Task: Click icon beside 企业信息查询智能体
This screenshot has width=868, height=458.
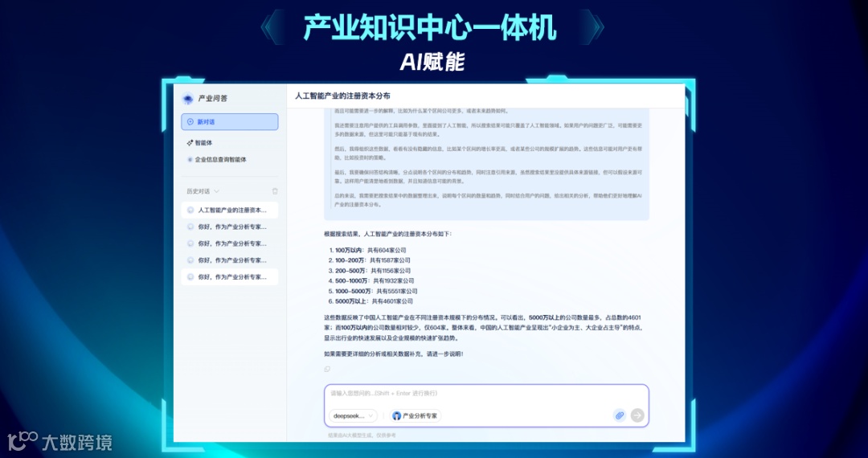Action: click(190, 159)
